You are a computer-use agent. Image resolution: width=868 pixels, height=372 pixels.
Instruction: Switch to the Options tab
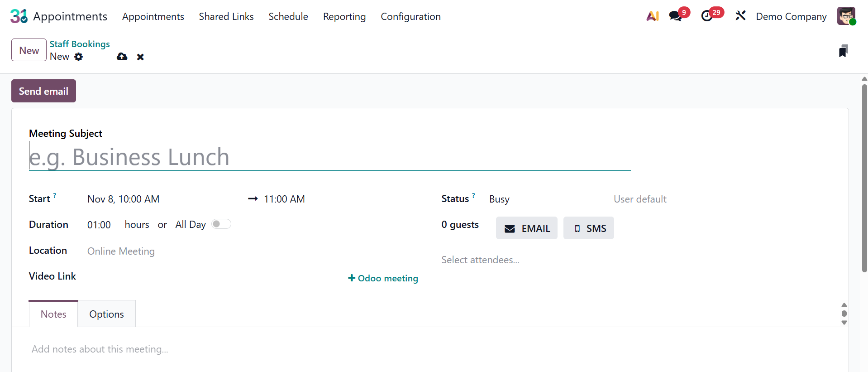[106, 314]
